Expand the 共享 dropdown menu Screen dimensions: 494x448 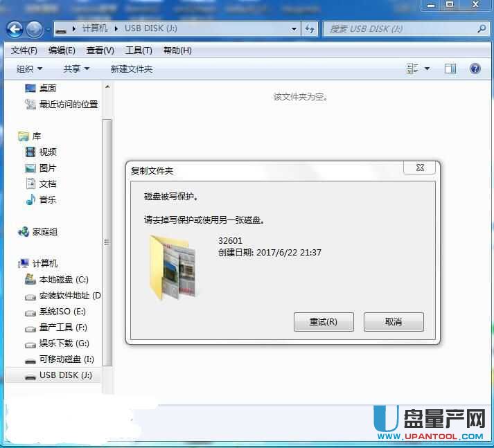click(x=76, y=69)
